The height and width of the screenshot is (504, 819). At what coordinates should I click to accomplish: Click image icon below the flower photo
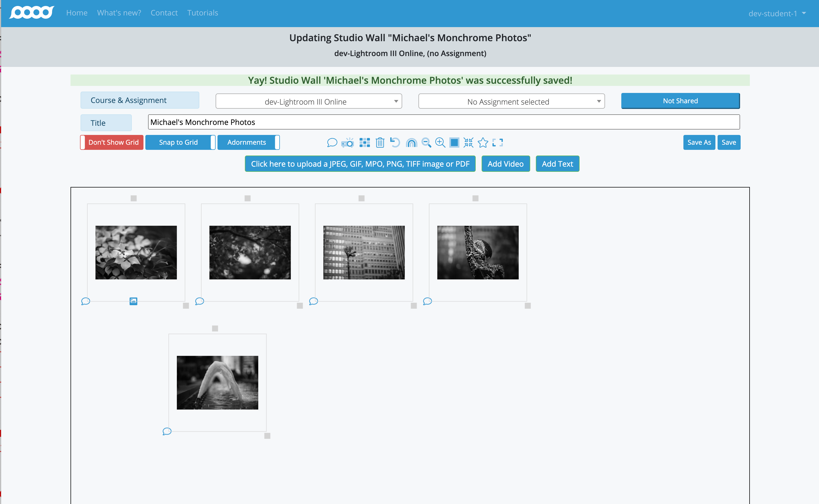133,301
